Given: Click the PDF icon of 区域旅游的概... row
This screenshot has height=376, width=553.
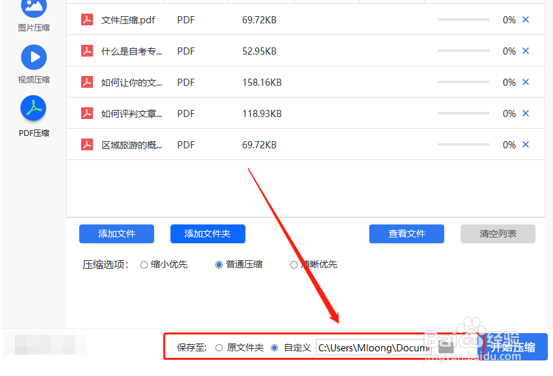Looking at the screenshot, I should [87, 145].
